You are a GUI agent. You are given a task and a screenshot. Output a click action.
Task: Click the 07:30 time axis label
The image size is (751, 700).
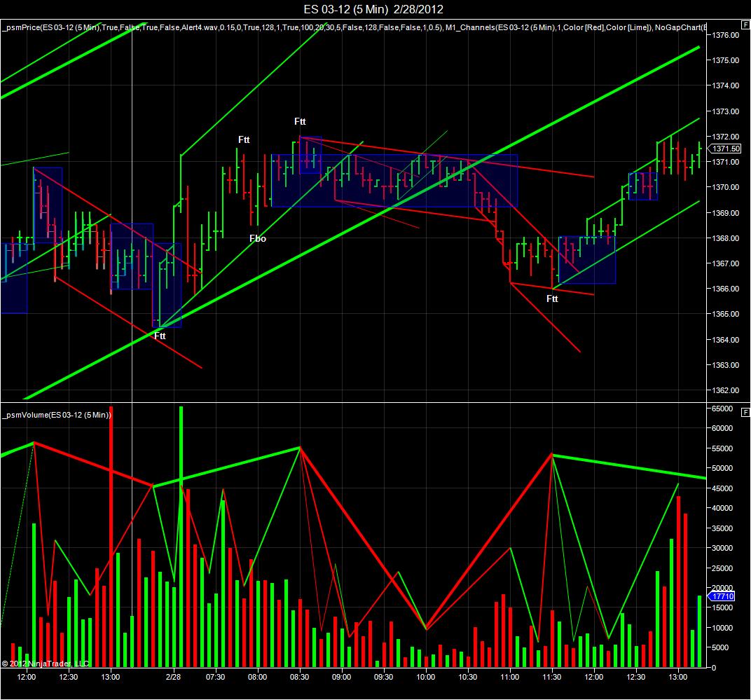[x=216, y=677]
